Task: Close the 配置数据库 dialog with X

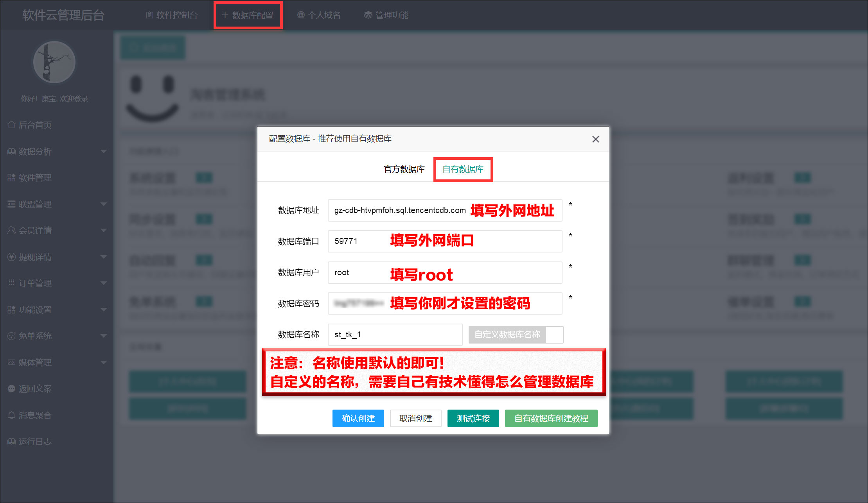Action: click(x=595, y=139)
